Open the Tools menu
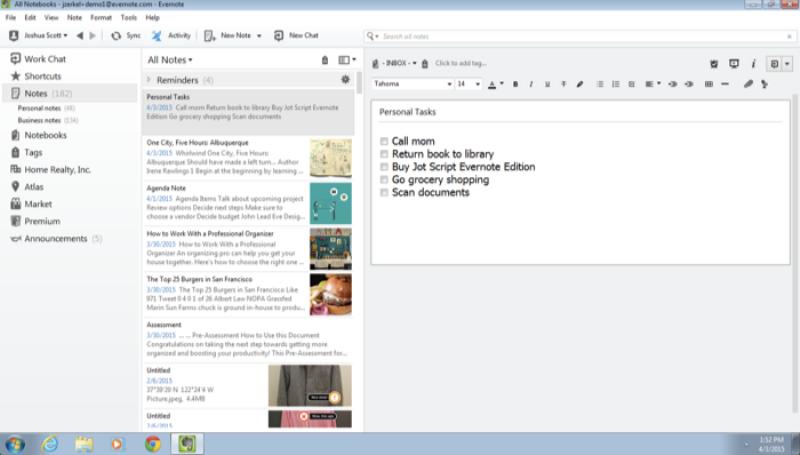800x455 pixels. (129, 18)
